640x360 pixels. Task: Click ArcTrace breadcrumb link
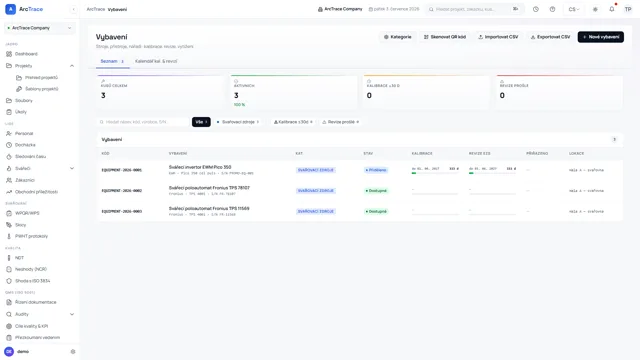click(96, 9)
